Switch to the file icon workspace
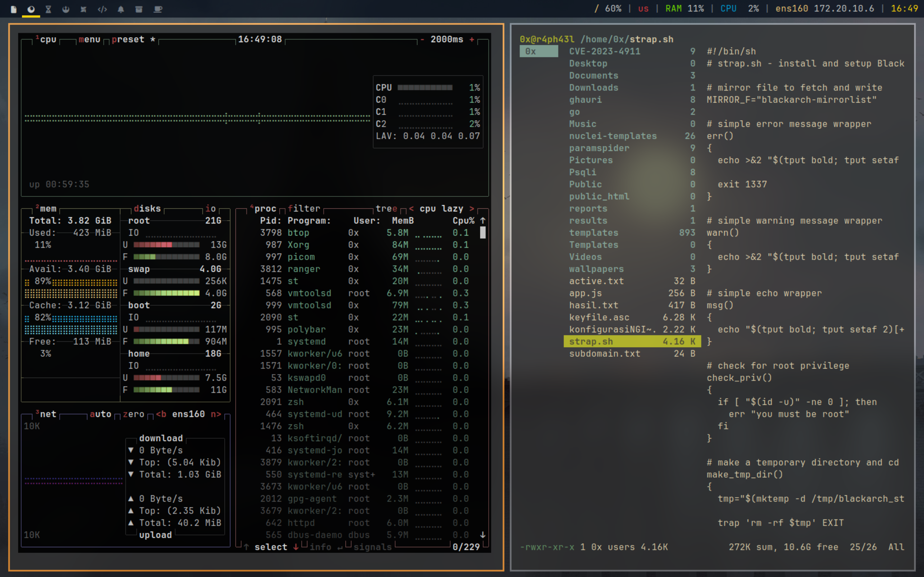The height and width of the screenshot is (577, 924). point(14,9)
